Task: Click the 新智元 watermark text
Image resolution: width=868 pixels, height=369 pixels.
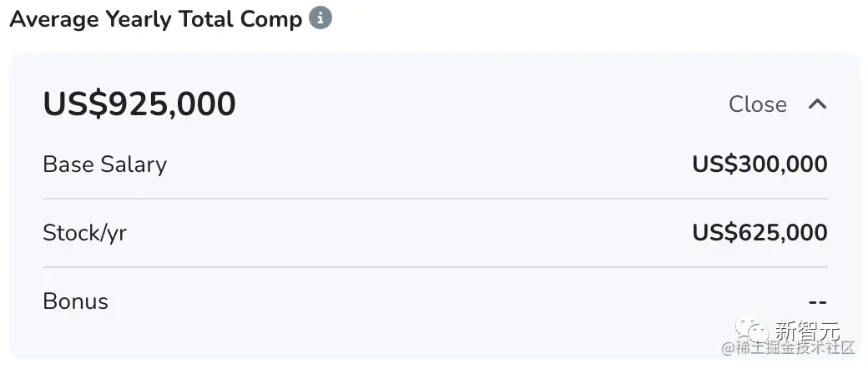Action: click(807, 331)
